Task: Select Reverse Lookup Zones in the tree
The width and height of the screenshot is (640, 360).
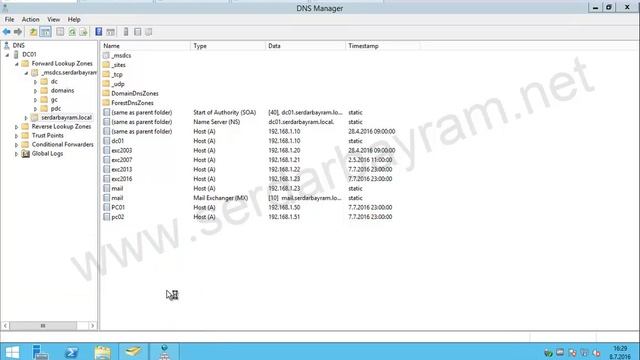Action: 61,127
